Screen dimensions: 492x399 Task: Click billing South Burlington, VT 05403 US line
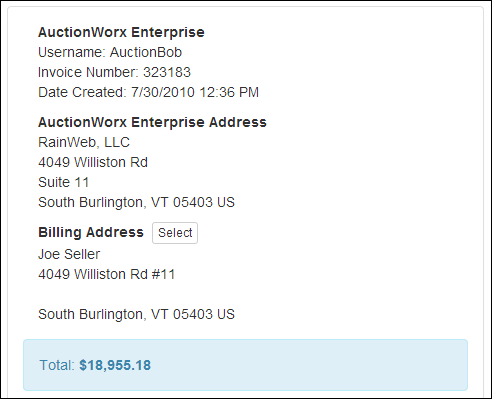pos(136,314)
